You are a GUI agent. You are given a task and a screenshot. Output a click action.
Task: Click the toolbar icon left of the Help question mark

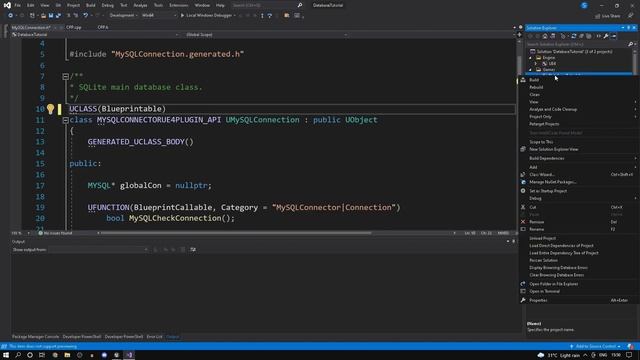click(262, 16)
